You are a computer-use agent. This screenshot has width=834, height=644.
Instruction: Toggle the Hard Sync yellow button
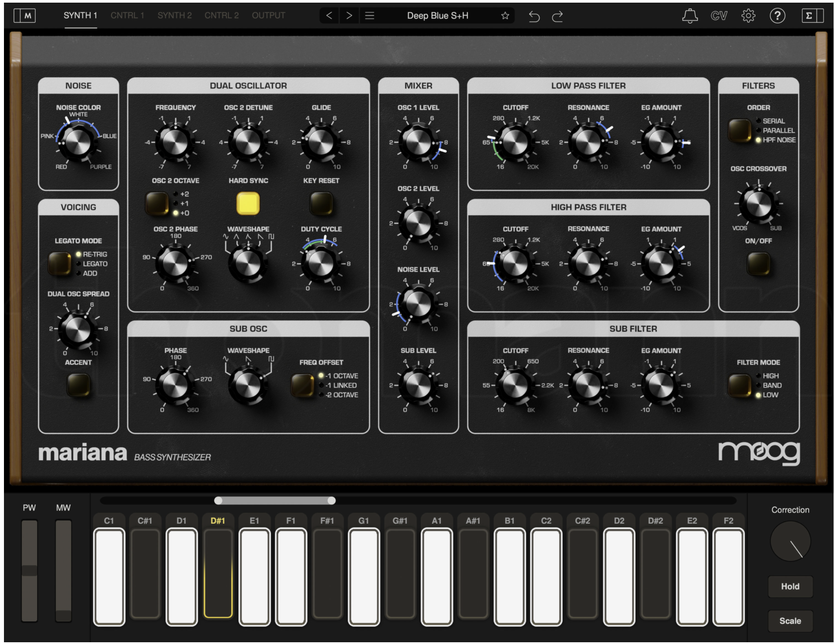tap(248, 203)
